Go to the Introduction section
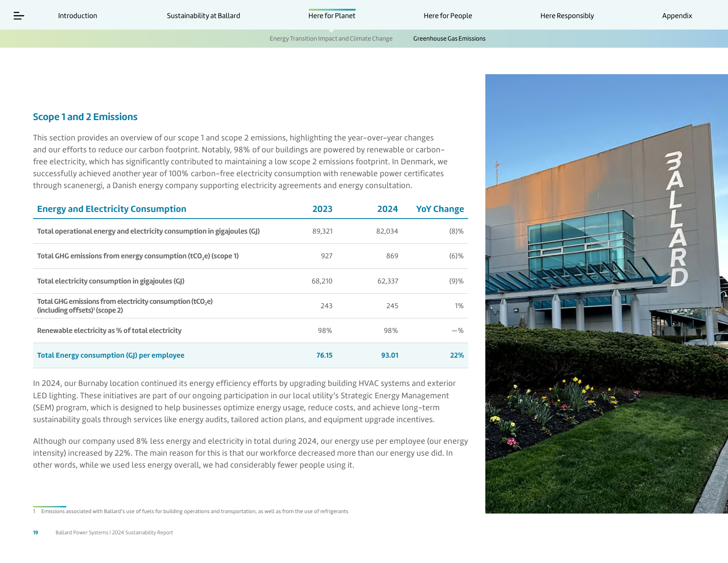728x563 pixels. (x=78, y=16)
